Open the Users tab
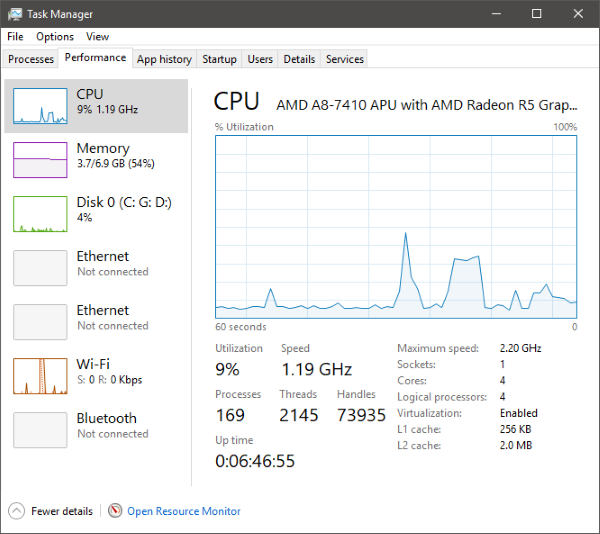This screenshot has width=600, height=534. (x=260, y=59)
